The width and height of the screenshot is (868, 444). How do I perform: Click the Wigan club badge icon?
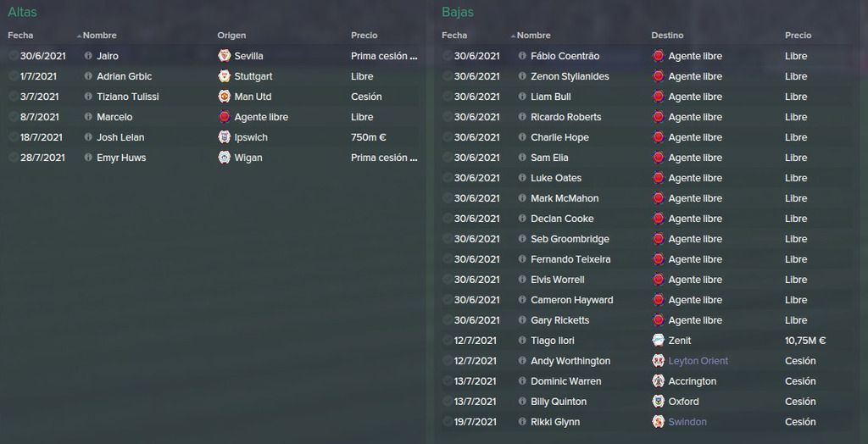click(x=224, y=158)
